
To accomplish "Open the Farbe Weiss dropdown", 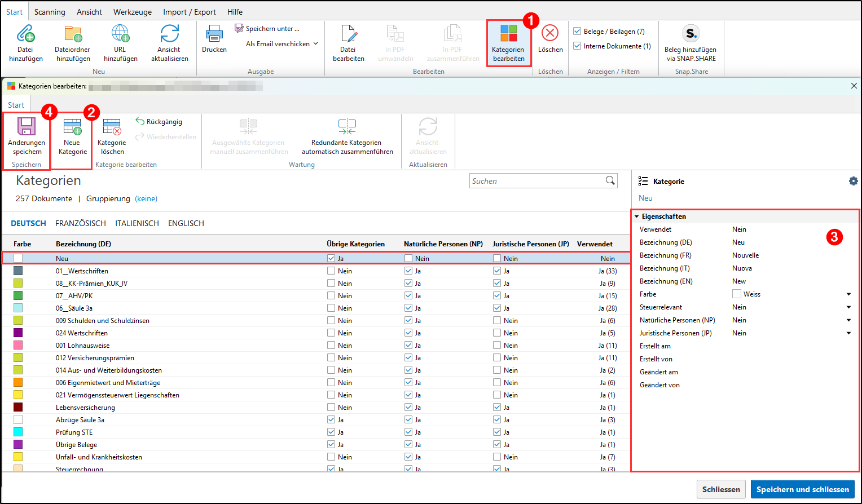I will pyautogui.click(x=848, y=294).
